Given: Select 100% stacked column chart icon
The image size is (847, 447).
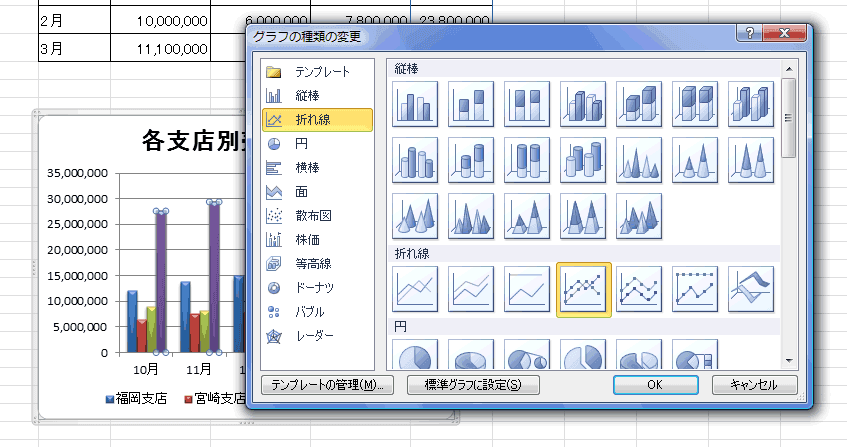Looking at the screenshot, I should point(527,104).
